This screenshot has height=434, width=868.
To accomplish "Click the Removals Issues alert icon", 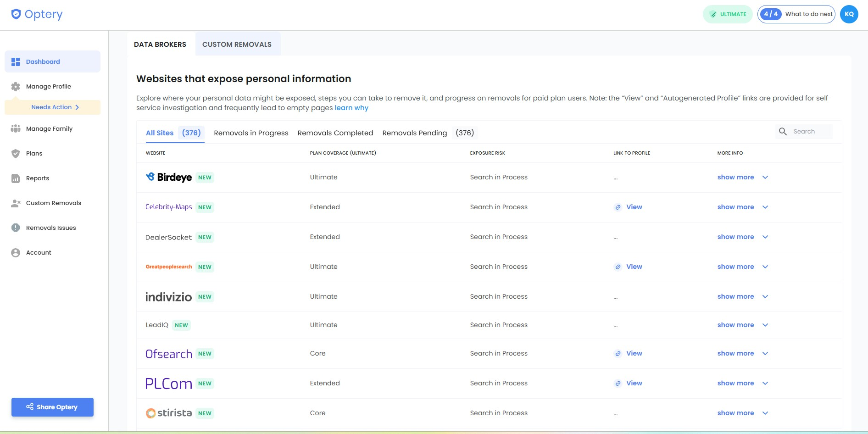I will pyautogui.click(x=16, y=228).
